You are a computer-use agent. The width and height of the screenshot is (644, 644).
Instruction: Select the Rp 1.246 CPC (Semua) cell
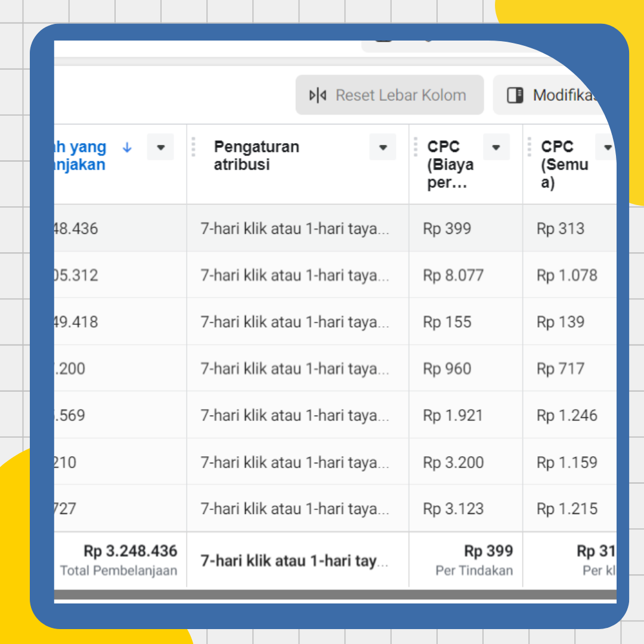[566, 416]
